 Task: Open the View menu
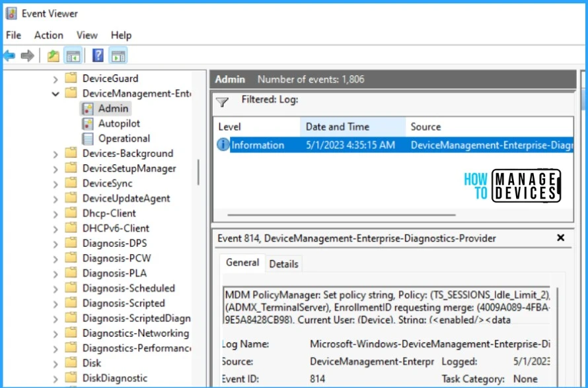click(x=87, y=35)
